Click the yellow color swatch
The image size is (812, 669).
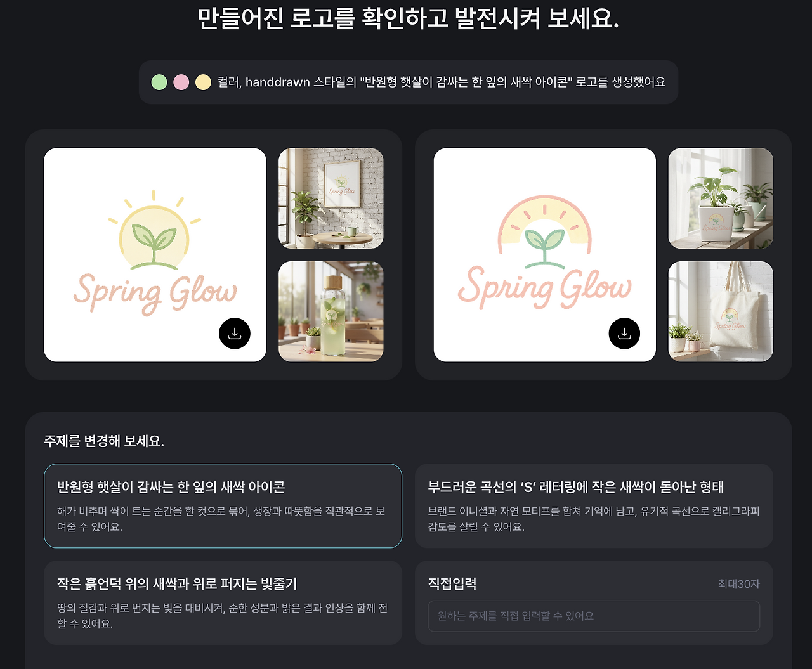coord(203,82)
